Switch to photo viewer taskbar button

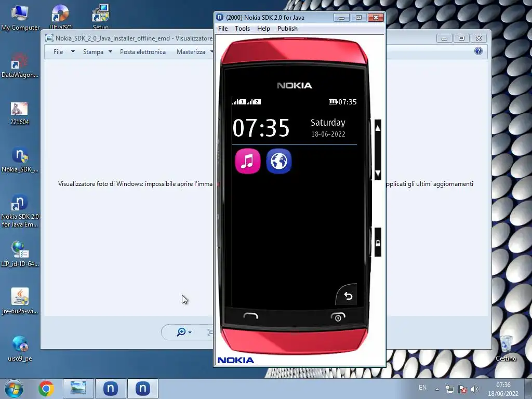tap(78, 389)
